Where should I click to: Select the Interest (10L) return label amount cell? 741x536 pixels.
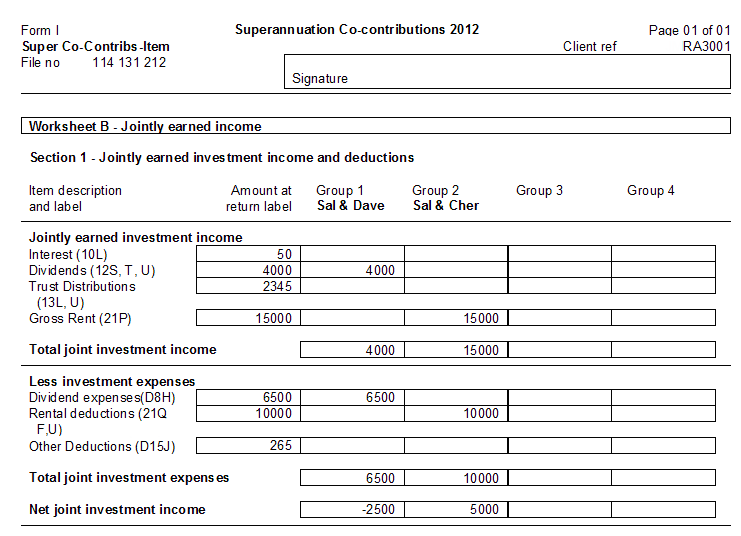[248, 254]
